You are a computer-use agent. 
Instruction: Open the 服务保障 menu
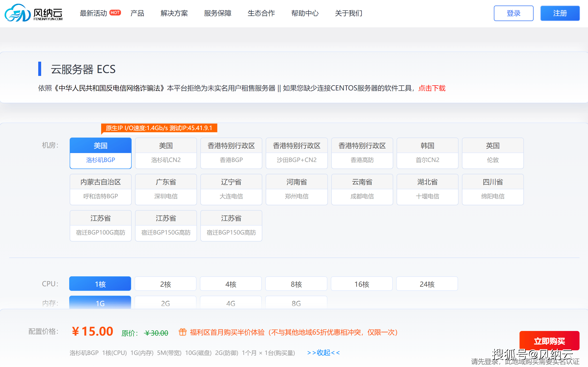click(x=218, y=13)
